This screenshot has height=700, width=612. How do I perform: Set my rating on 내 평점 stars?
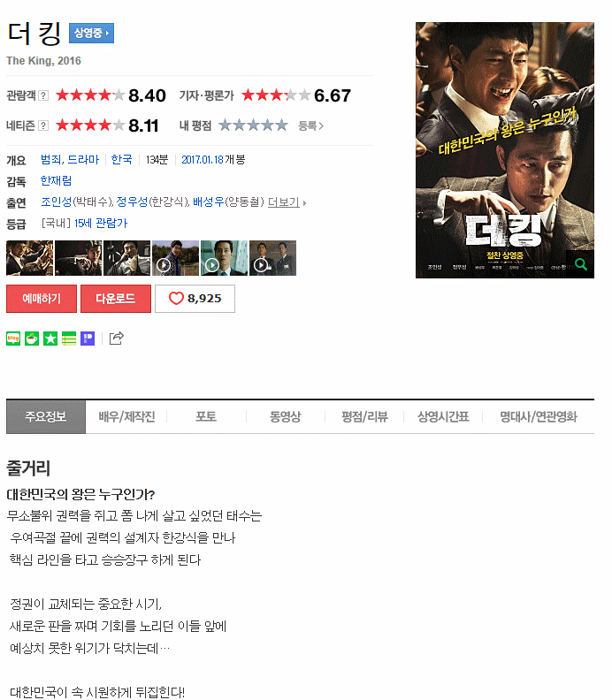tap(253, 125)
